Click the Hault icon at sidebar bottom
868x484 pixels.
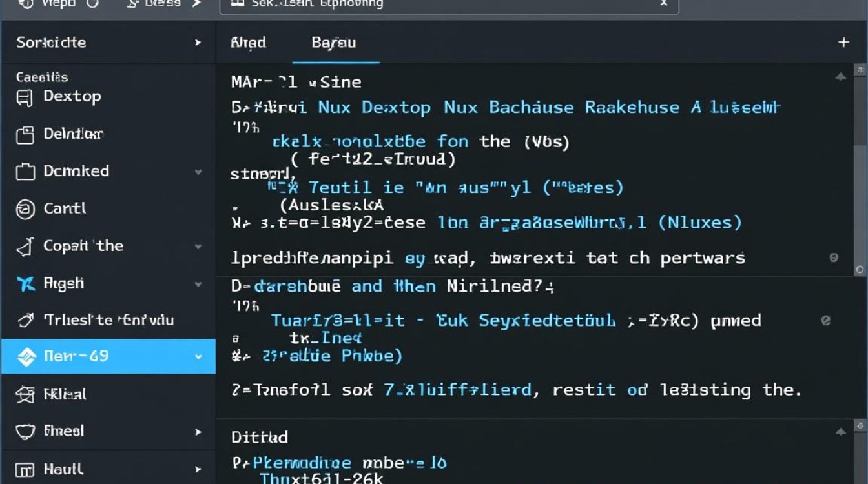click(x=25, y=469)
